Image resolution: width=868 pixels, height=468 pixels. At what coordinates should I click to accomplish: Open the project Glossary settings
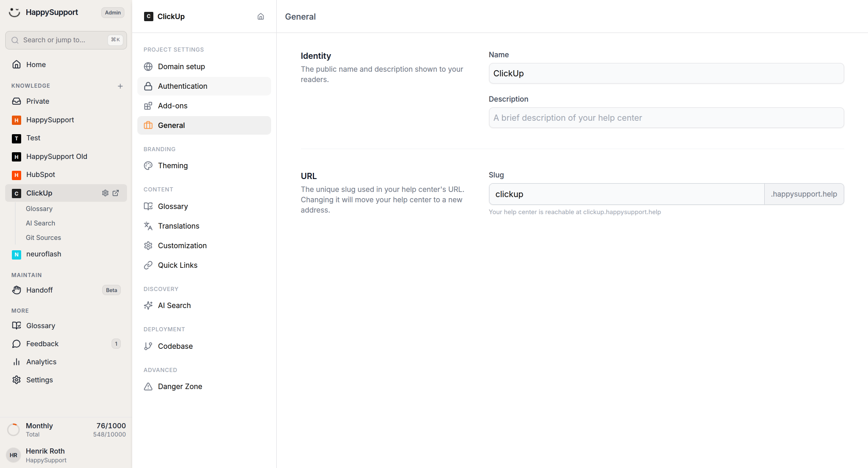pyautogui.click(x=204, y=206)
